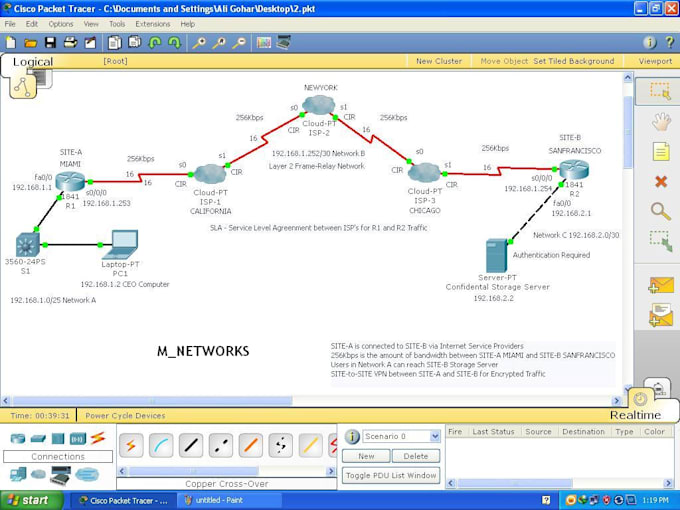Select WAN Emulation cloud category
The image size is (680, 510).
coord(38,474)
